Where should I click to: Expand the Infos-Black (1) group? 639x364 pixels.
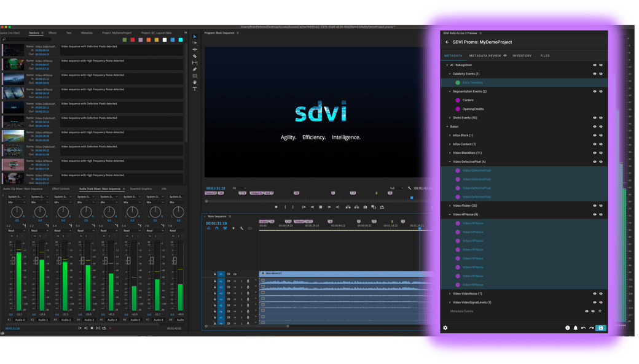pyautogui.click(x=450, y=135)
